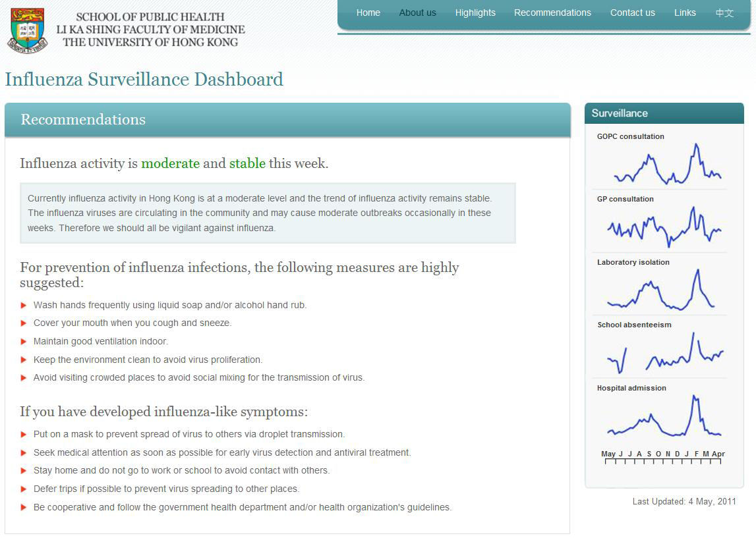The width and height of the screenshot is (756, 542).
Task: Go to the About us page
Action: coord(417,13)
